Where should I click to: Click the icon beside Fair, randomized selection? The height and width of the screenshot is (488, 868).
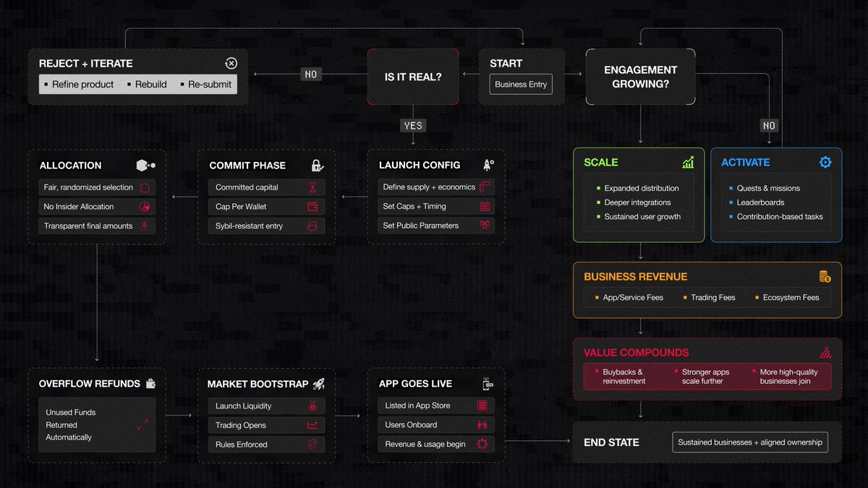pyautogui.click(x=145, y=187)
